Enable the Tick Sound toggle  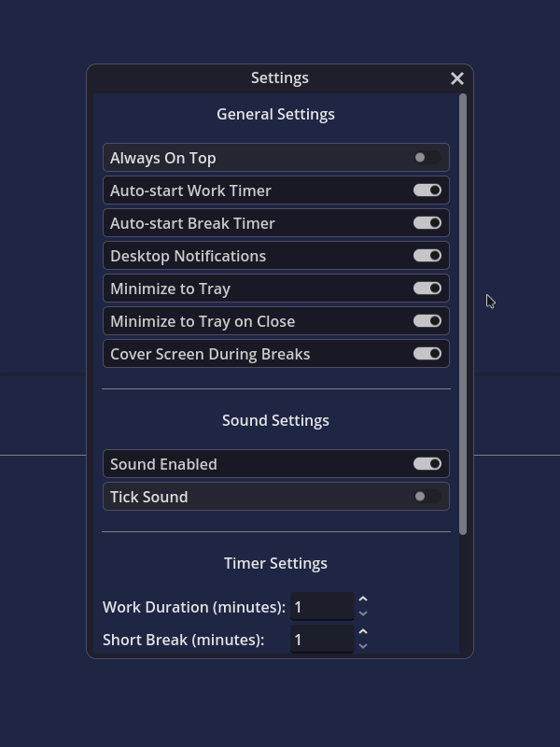(427, 497)
